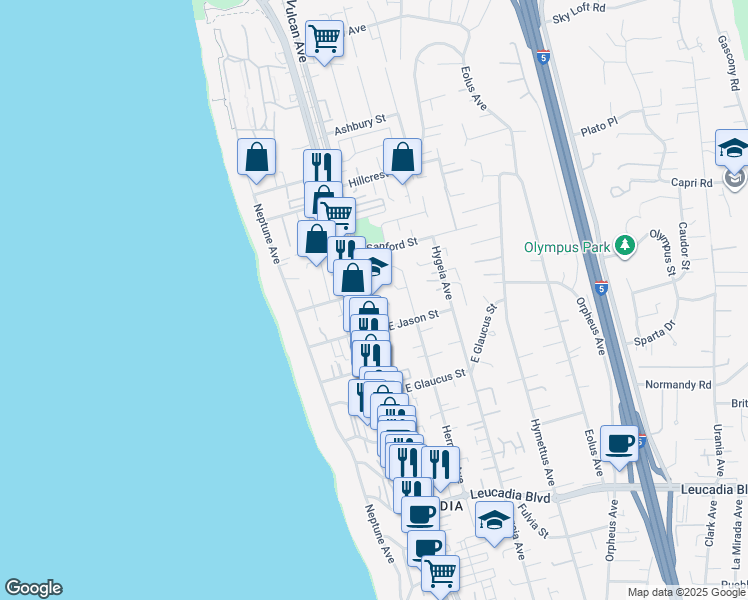Select the Capri Rd label
Image resolution: width=748 pixels, height=600 pixels.
pos(691,183)
